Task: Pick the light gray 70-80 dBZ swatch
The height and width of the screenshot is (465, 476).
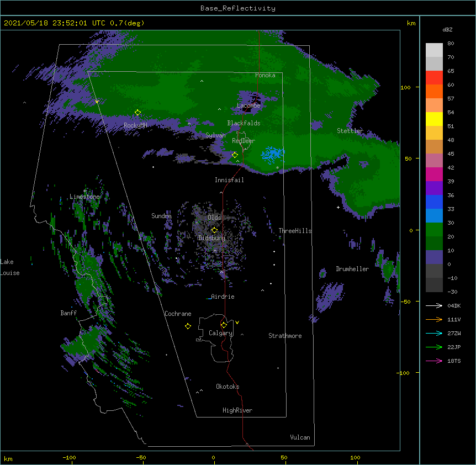Action: [434, 50]
